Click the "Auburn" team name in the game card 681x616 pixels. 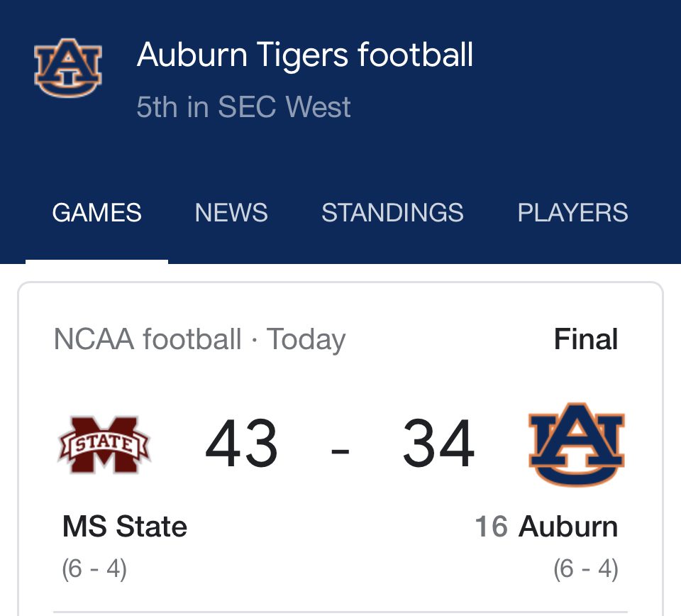568,527
